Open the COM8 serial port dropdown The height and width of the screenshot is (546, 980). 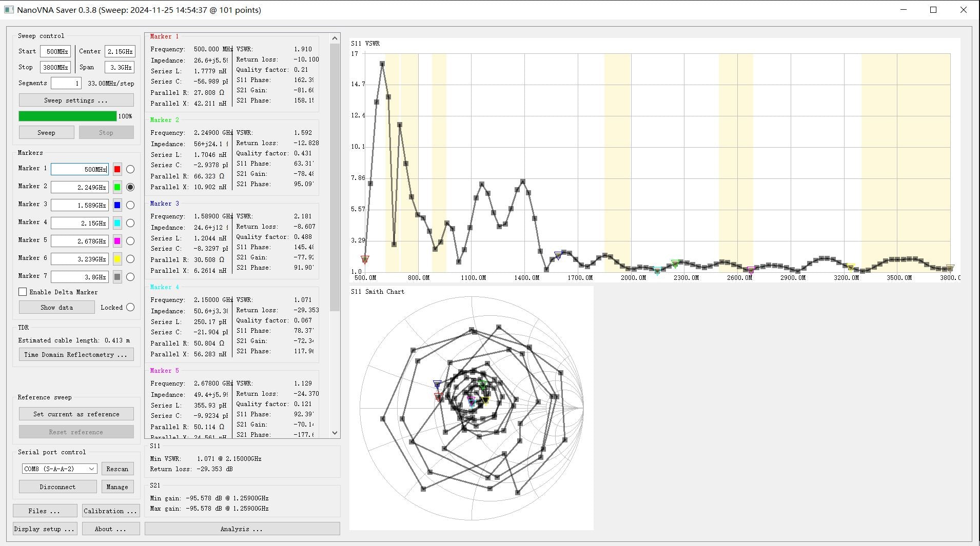coord(59,469)
